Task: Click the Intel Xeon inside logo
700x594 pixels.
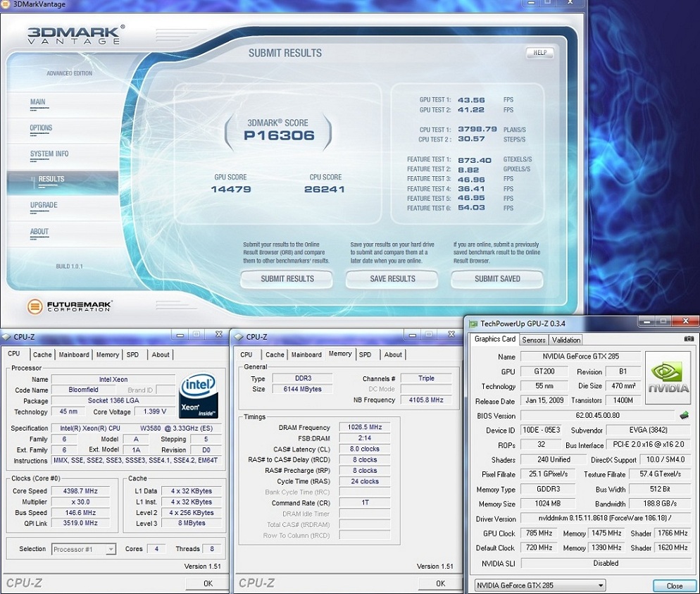Action: click(x=198, y=396)
